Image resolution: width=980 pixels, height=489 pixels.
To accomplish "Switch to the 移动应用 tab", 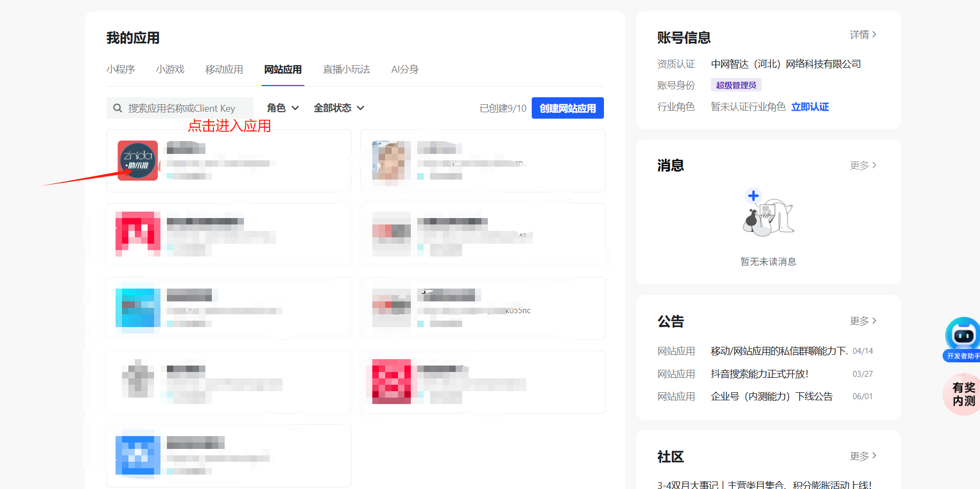I will coord(224,69).
